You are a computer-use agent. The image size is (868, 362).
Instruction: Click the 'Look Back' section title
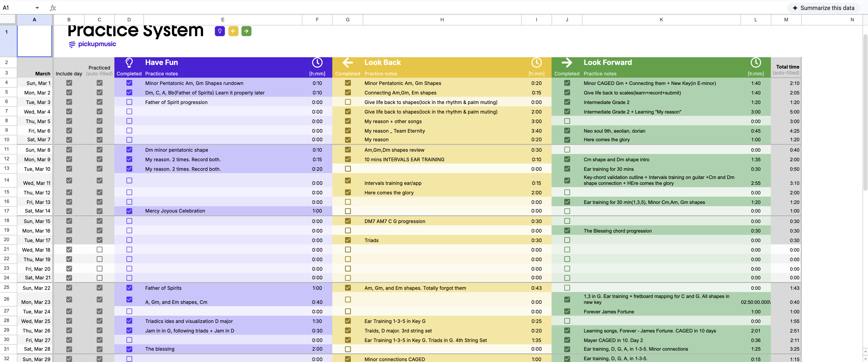pyautogui.click(x=382, y=62)
